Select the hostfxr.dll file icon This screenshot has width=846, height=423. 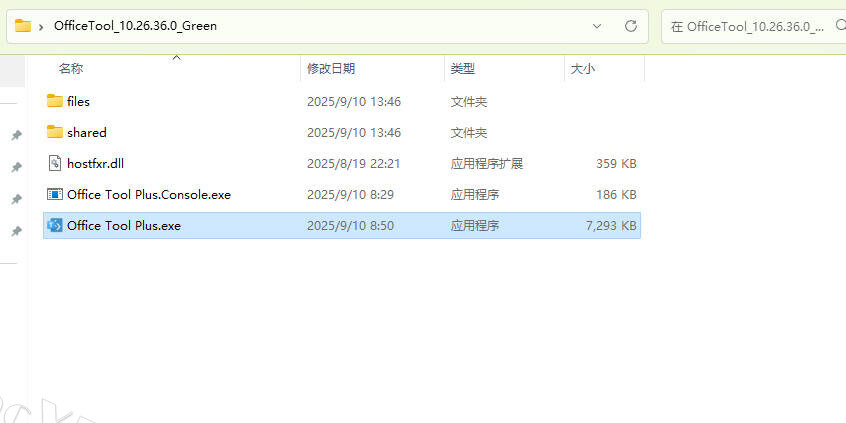54,163
